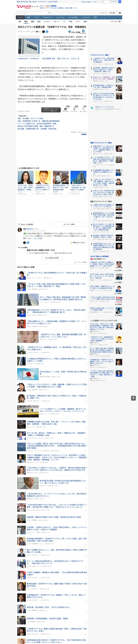Image resolution: width=138 pixels, height=644 pixels.
Task: Click the 購入履歴 link
Action: click(x=112, y=13)
